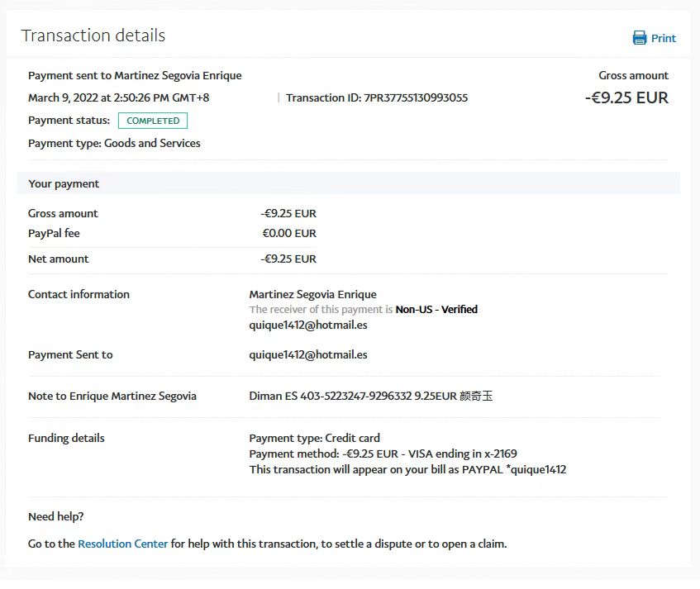Viewport: 700px width, 589px height.
Task: Click the Transaction ID number
Action: pos(416,97)
